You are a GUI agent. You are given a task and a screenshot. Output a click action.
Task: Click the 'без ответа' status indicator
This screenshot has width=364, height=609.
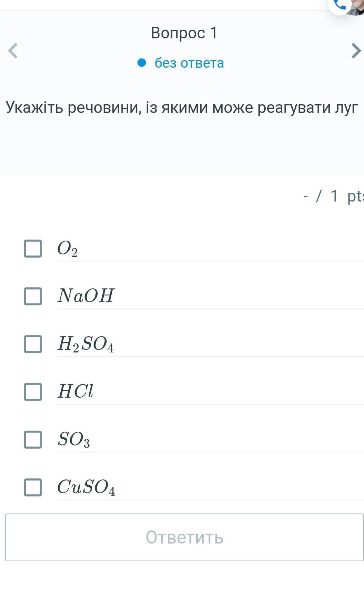click(189, 63)
